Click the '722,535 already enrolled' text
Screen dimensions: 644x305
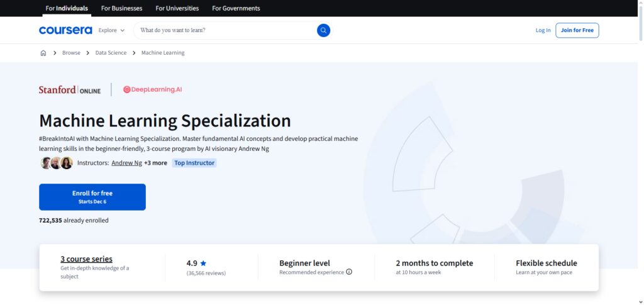[x=74, y=221]
